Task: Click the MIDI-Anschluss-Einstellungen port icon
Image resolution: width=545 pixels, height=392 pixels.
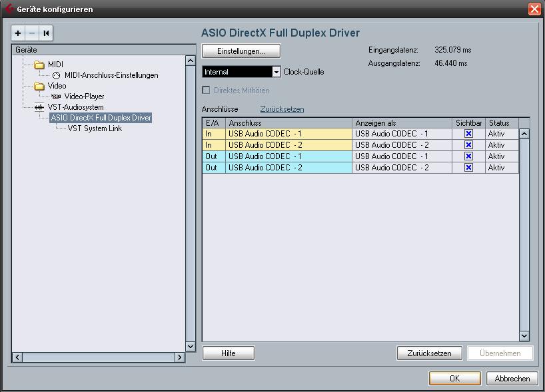Action: tap(57, 75)
